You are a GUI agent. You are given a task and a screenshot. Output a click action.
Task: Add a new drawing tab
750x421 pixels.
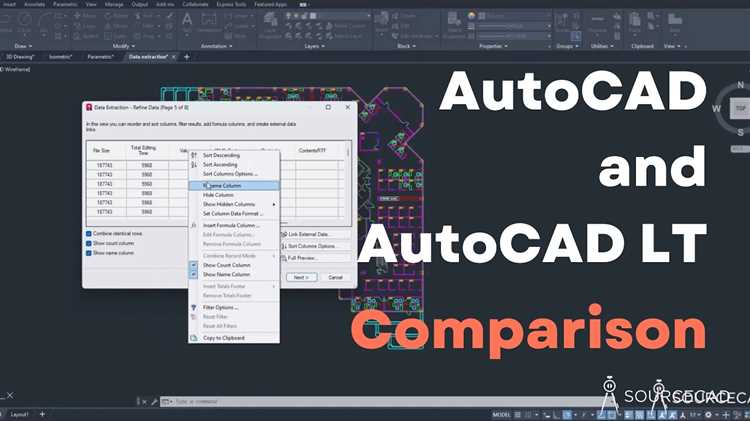point(187,57)
